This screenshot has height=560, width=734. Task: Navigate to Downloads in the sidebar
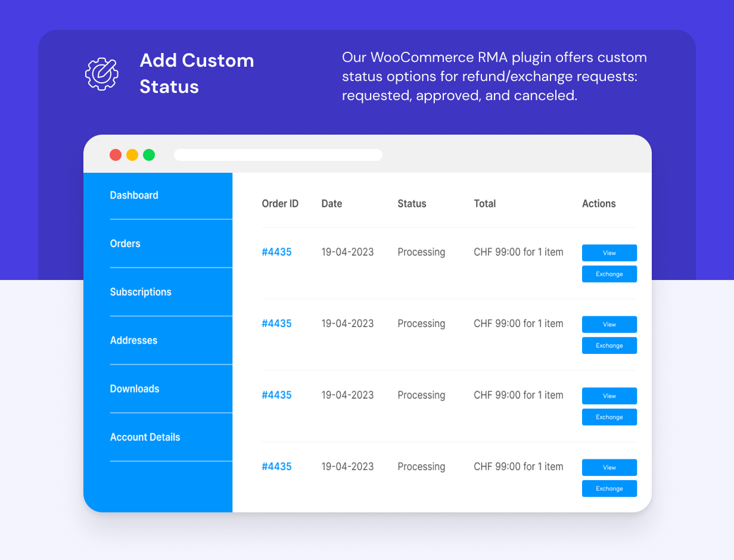click(135, 388)
